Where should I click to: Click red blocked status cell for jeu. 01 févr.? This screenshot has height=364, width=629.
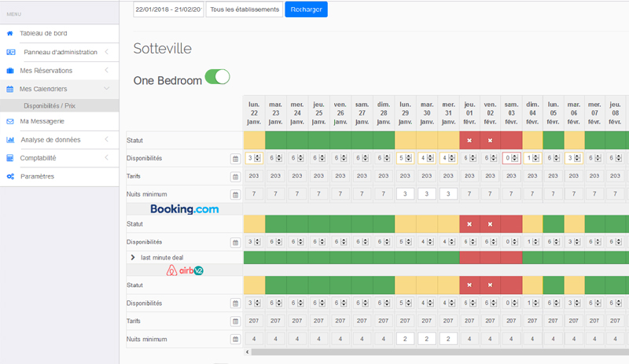(469, 141)
